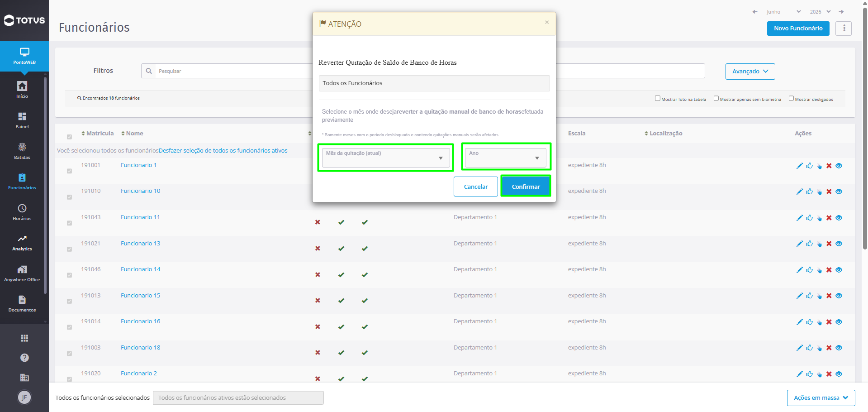
Task: View Funcionario 2 with eye icon
Action: point(839,374)
